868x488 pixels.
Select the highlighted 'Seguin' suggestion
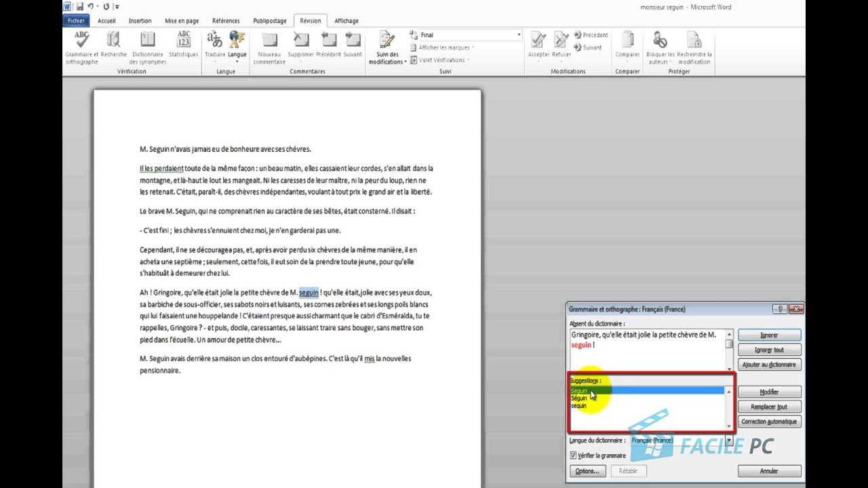click(647, 391)
